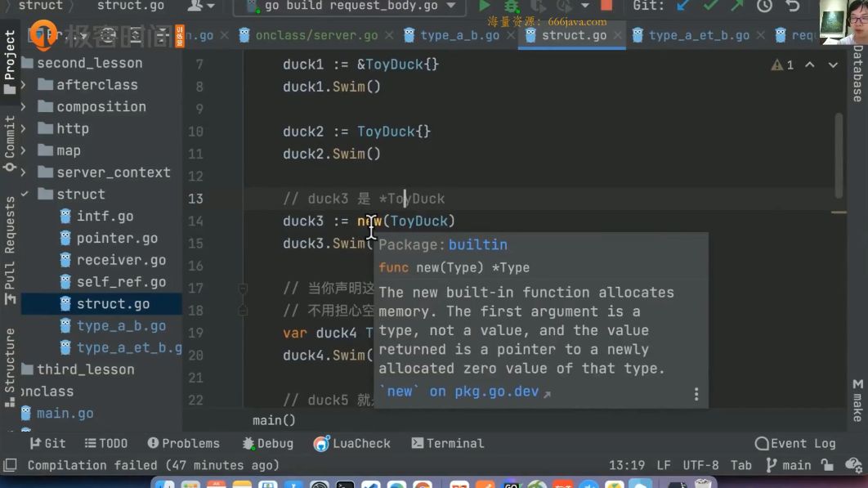The width and height of the screenshot is (868, 488).
Task: Open more run actions dropdown arrow
Action: [585, 6]
